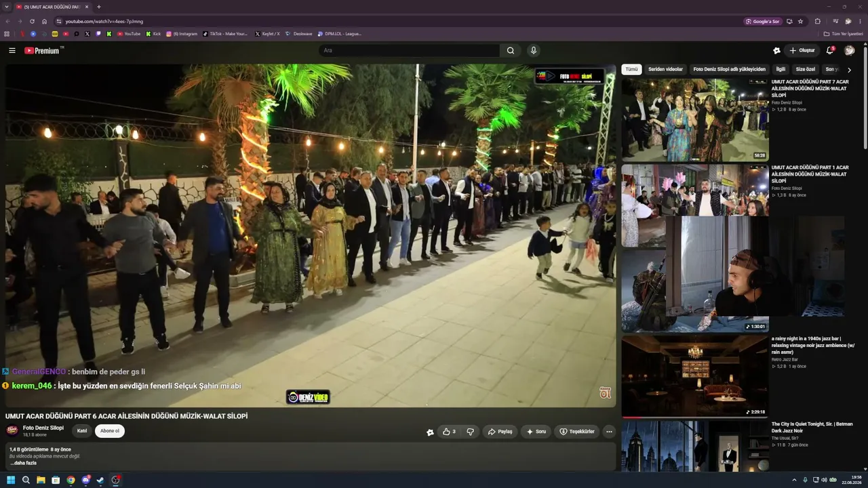This screenshot has width=868, height=488.
Task: Open the Keşfet / X bookmark
Action: pos(267,34)
